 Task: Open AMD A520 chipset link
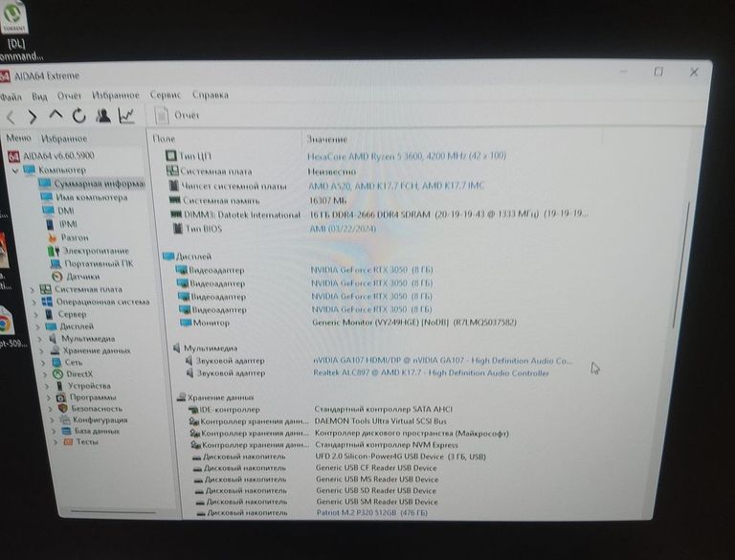(x=396, y=187)
